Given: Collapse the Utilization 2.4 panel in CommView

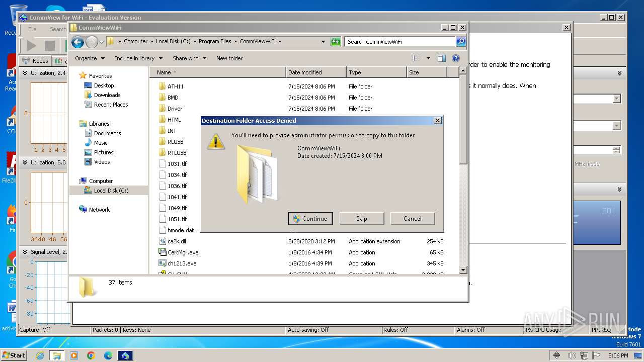Looking at the screenshot, I should click(24, 73).
